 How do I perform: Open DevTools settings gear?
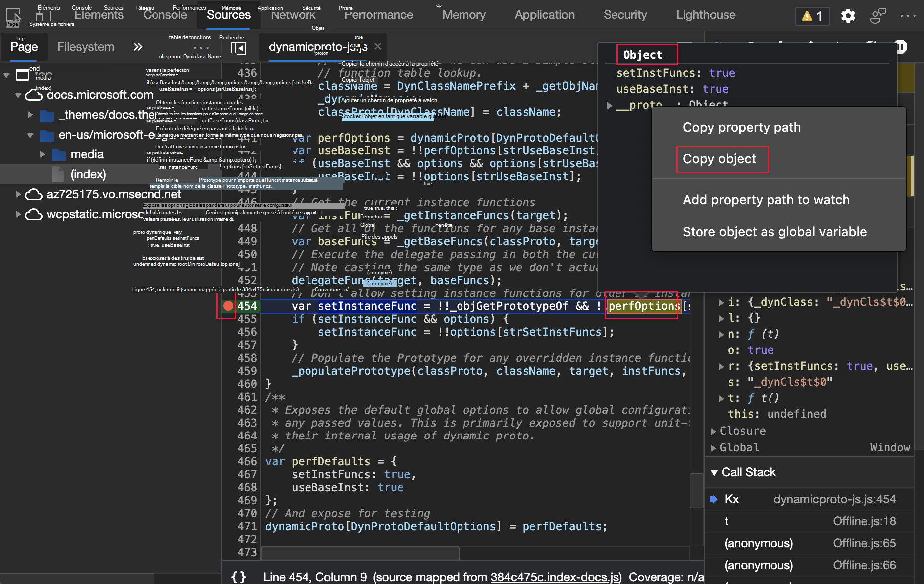pyautogui.click(x=848, y=16)
